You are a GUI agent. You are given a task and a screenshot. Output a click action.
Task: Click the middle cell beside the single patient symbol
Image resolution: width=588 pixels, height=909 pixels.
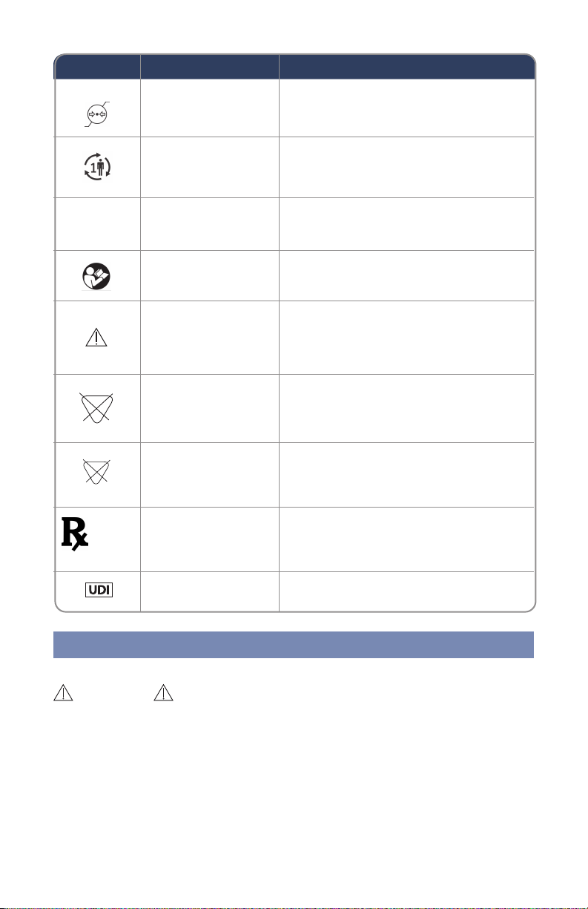click(210, 167)
